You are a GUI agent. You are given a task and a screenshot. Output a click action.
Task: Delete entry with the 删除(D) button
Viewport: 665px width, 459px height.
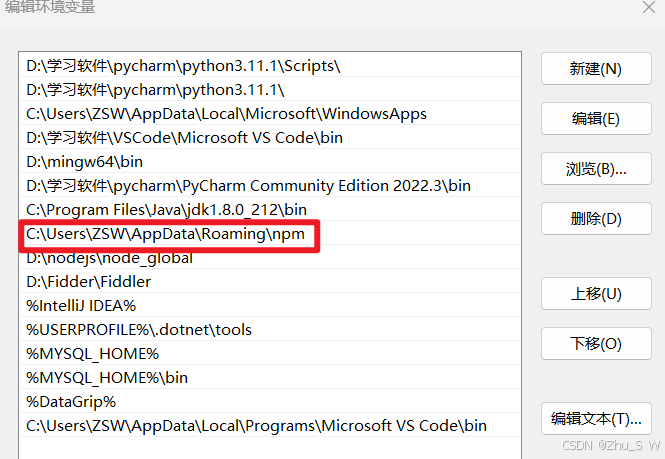[x=596, y=218]
